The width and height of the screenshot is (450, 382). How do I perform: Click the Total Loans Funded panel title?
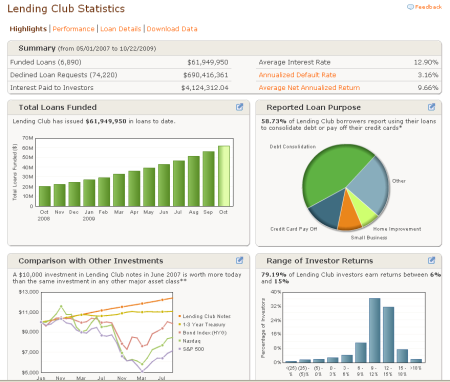[58, 107]
